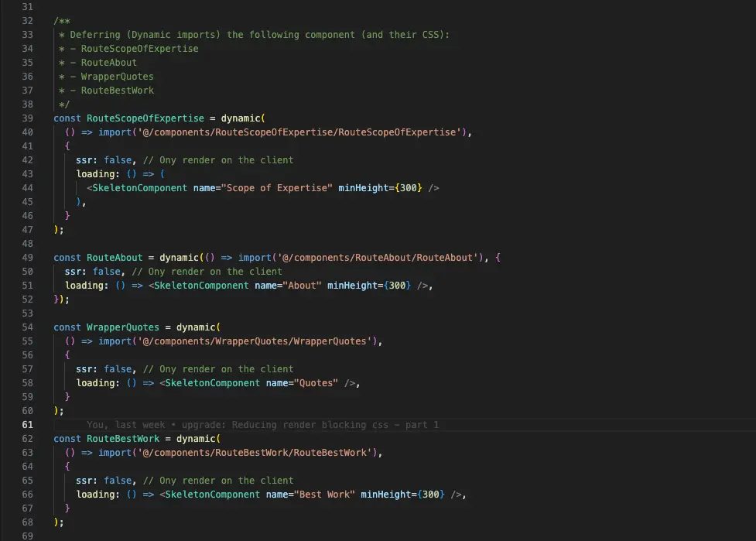
Task: Click the "Best Work" name string on line 66
Action: [x=324, y=495]
